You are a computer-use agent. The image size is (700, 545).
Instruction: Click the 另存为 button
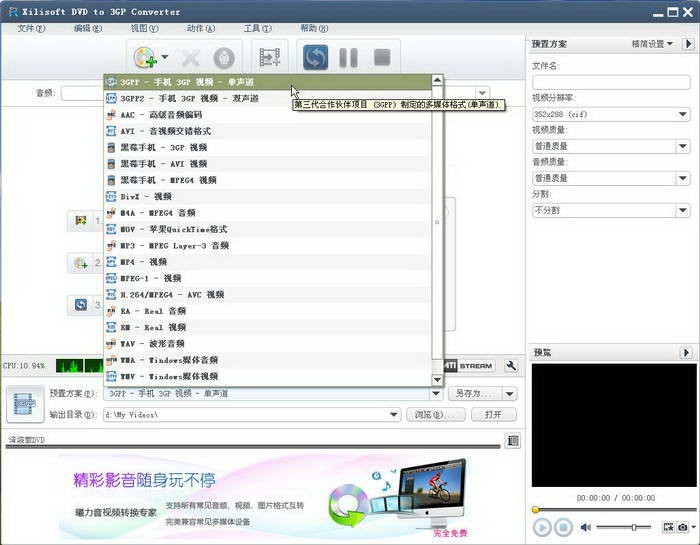(x=475, y=394)
